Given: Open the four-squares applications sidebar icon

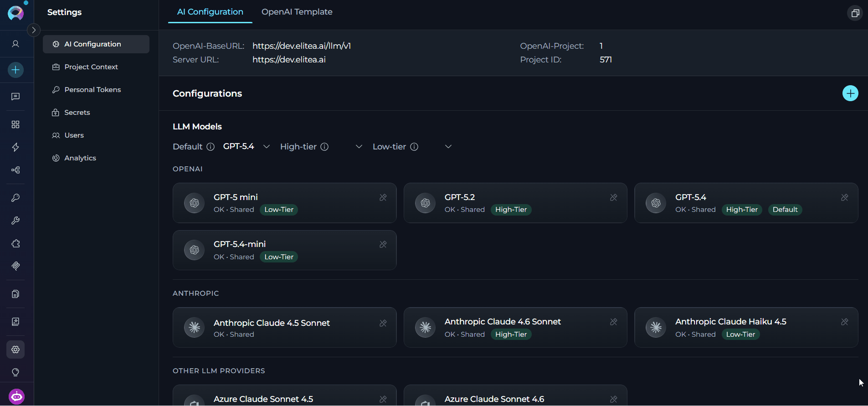Looking at the screenshot, I should (x=15, y=124).
